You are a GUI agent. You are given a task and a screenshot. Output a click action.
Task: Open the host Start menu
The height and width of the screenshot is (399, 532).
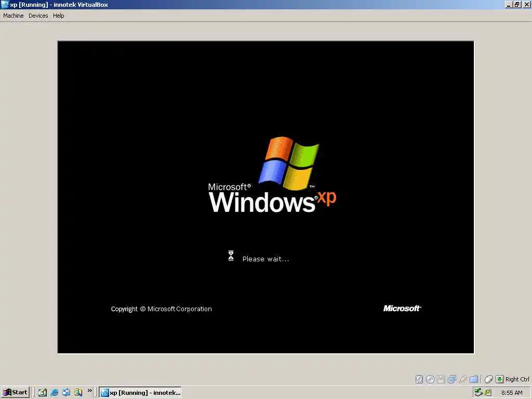click(15, 393)
